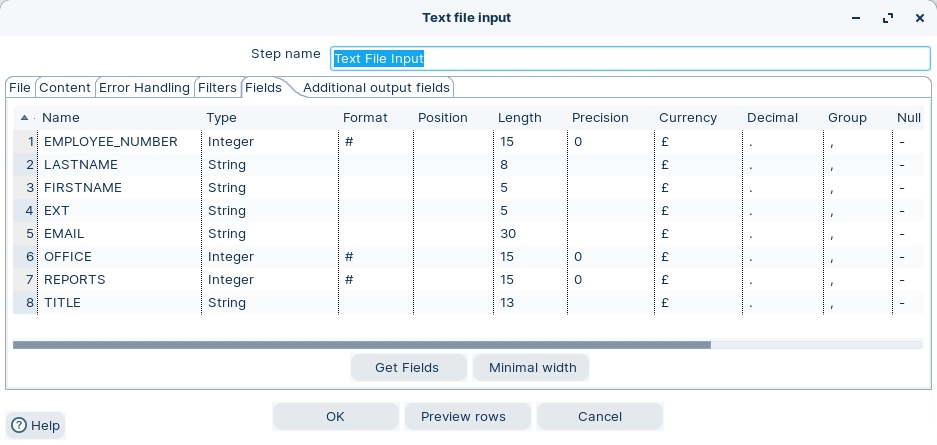The width and height of the screenshot is (937, 445).
Task: Click the Step name text field
Action: (x=630, y=58)
